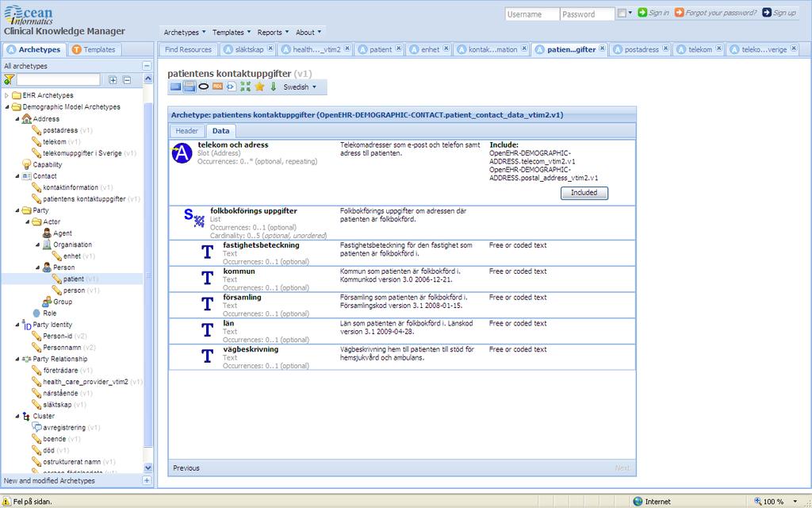The image size is (812, 508).
Task: Open kontaktinformation archetype in tree
Action: coord(71,187)
